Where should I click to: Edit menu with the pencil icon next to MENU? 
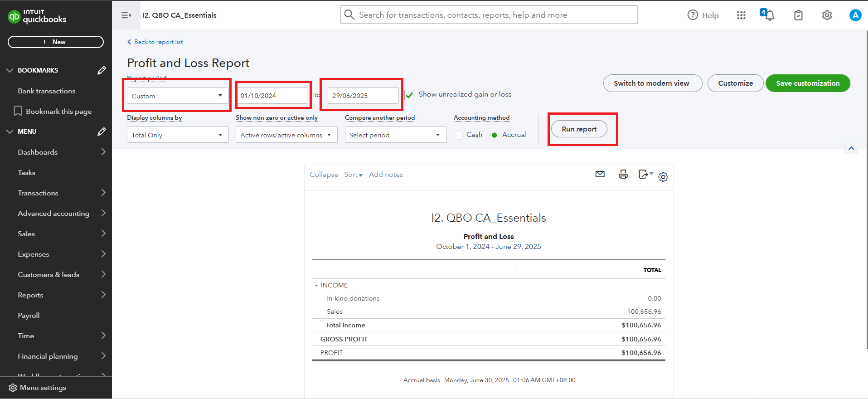click(x=102, y=131)
